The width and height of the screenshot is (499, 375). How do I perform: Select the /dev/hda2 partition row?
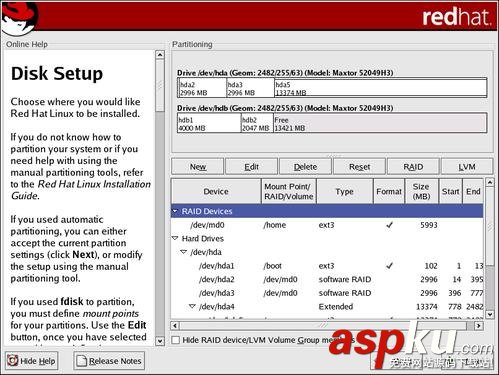(x=327, y=279)
